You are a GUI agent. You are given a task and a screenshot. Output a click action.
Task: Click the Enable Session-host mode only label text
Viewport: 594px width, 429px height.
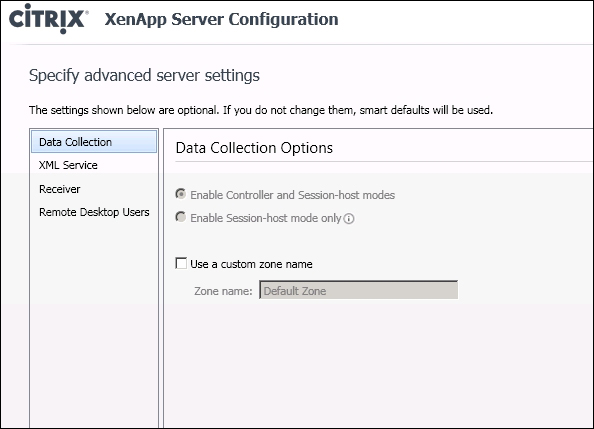click(266, 218)
